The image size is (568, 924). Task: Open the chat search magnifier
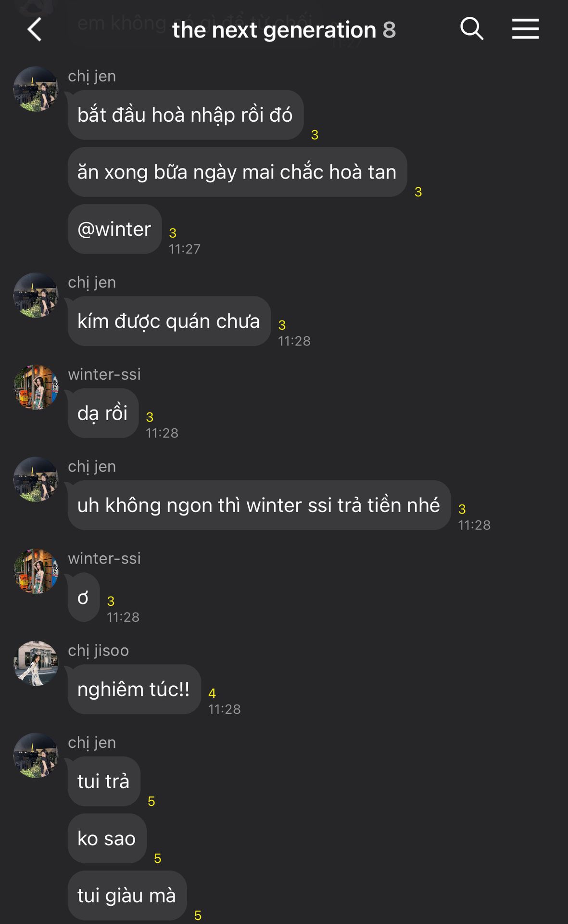[471, 29]
